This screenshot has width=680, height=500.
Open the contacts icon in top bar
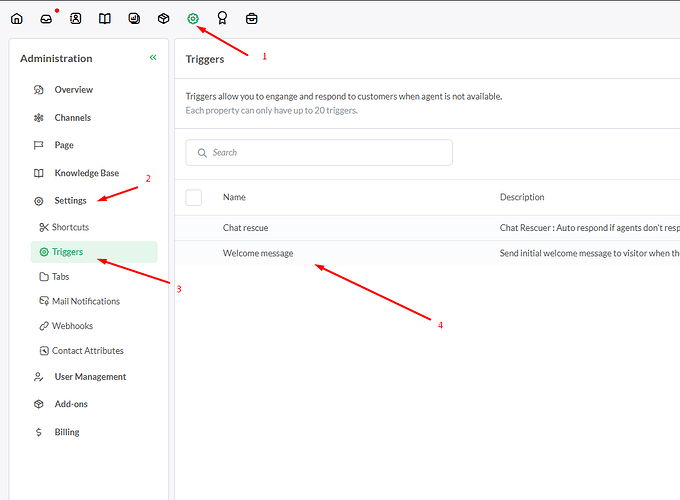pos(75,19)
